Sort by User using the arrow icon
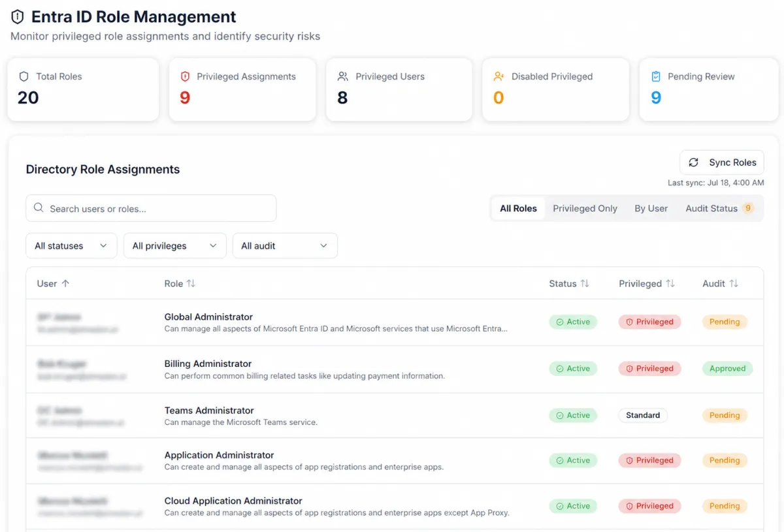This screenshot has width=784, height=532. [65, 283]
